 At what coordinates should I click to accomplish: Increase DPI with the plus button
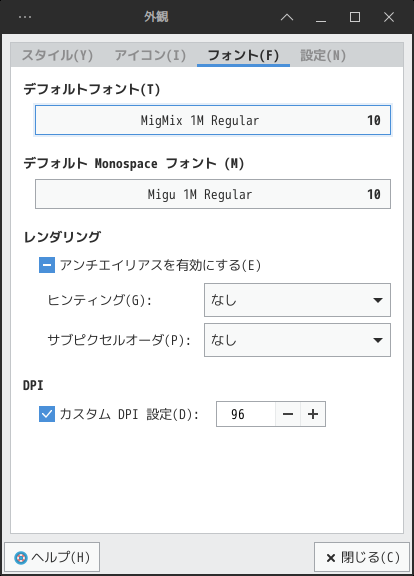(313, 414)
